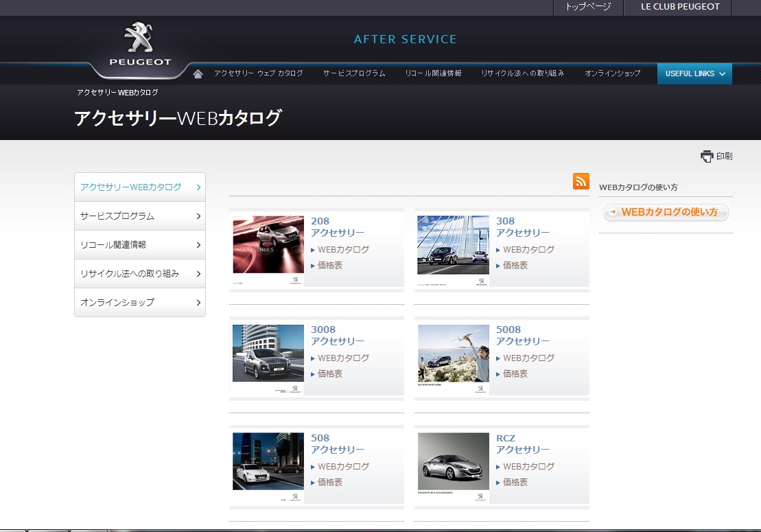
Task: Click chevron beside サービスプログラム in sidebar
Action: (x=198, y=216)
